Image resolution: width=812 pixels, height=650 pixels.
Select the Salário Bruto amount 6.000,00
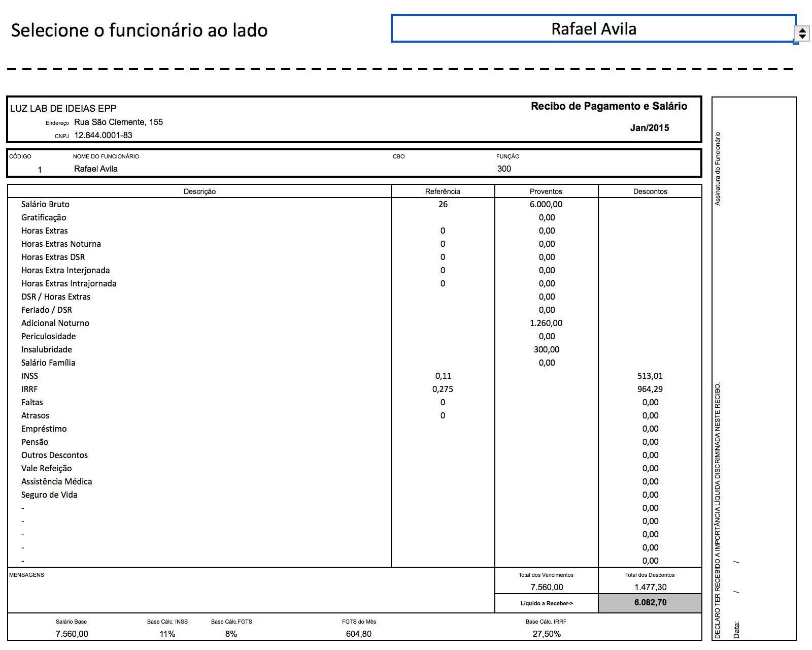546,204
